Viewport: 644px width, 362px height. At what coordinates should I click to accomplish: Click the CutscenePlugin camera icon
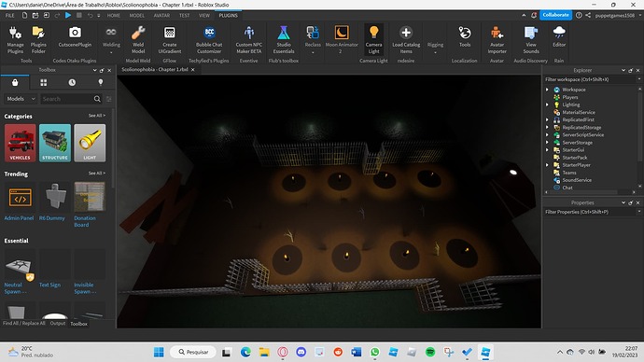[x=75, y=33]
